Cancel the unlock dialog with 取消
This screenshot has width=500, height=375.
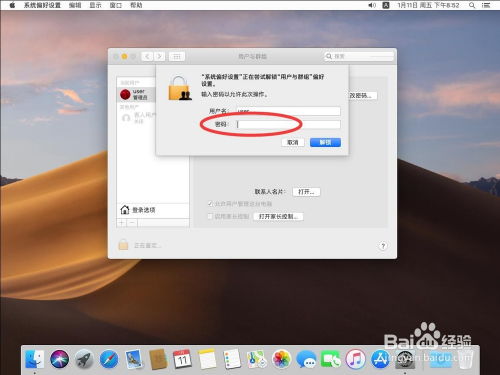click(293, 142)
